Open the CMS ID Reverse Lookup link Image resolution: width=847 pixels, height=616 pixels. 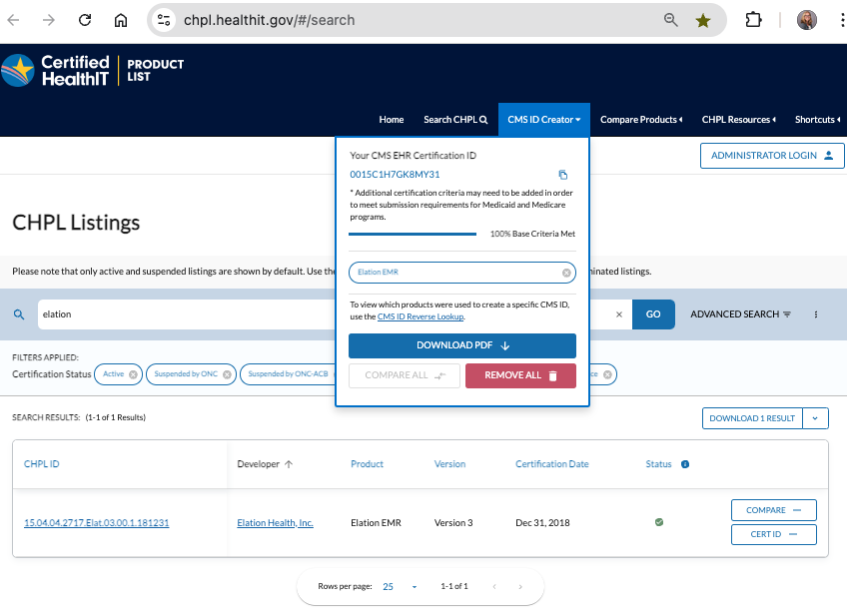[x=421, y=316]
